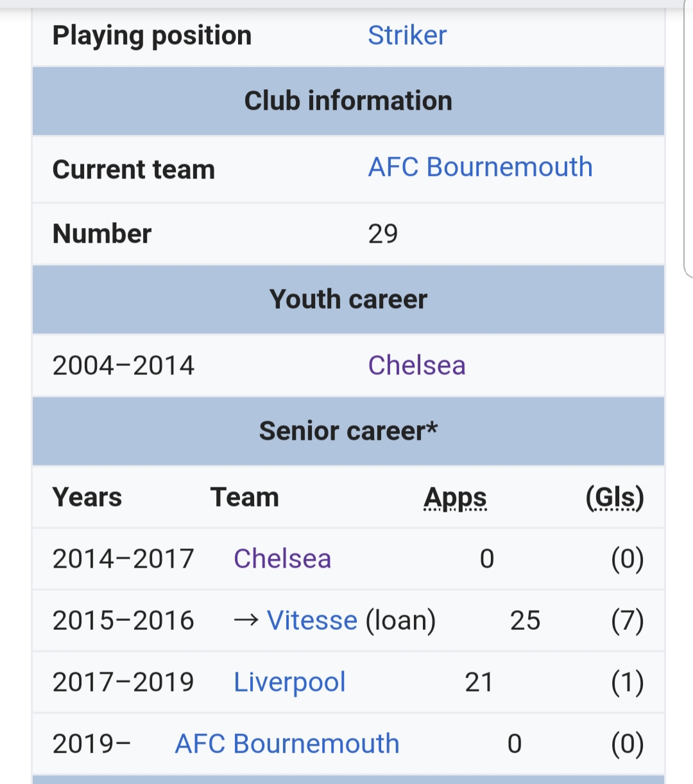Select the Playing position label
This screenshot has width=693, height=784.
point(151,35)
